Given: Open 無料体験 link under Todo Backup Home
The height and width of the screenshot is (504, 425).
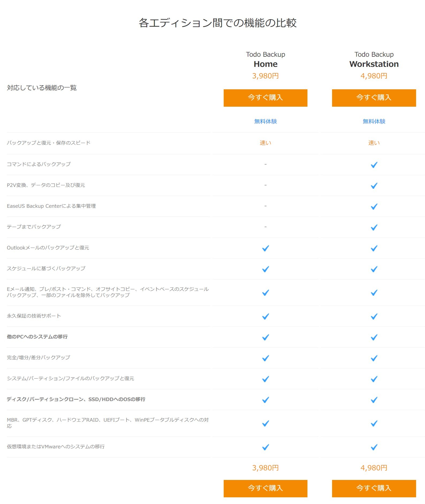Looking at the screenshot, I should (265, 121).
